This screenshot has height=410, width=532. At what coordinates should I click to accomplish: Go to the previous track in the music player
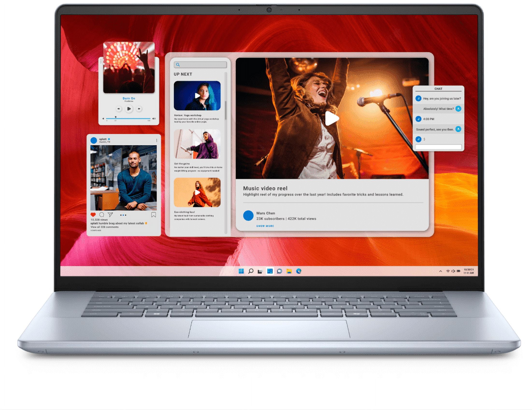pos(119,109)
